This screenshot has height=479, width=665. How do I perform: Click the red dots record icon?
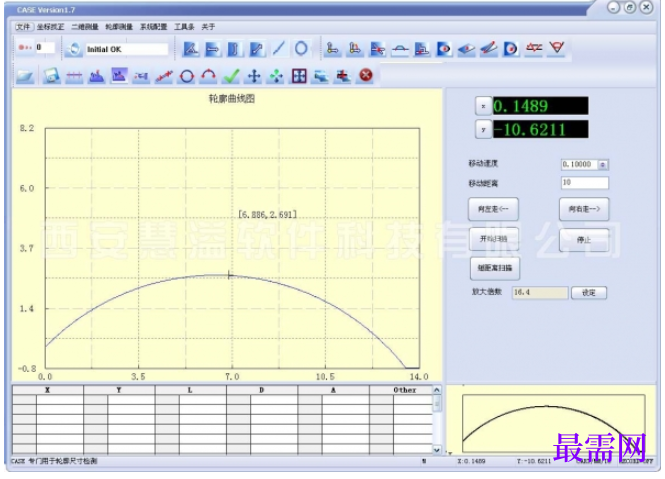[x=25, y=48]
